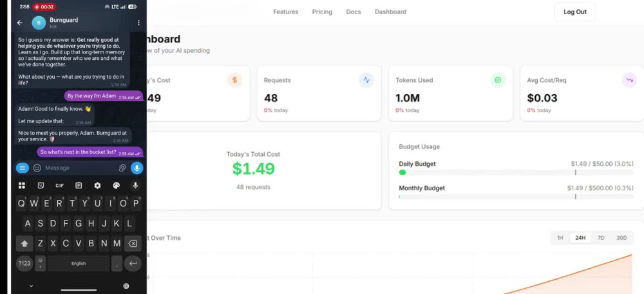644x294 pixels.
Task: Open the emoji picker in message bar
Action: [37, 168]
